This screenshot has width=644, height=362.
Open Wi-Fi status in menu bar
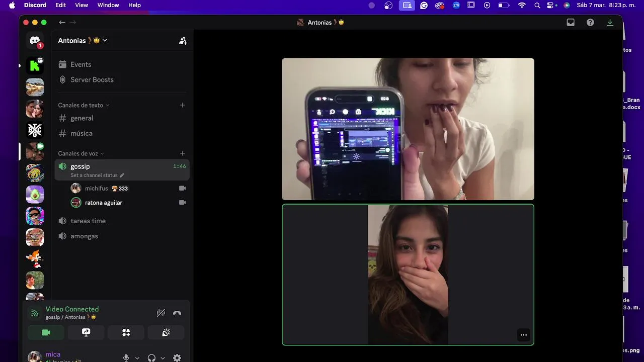click(522, 5)
